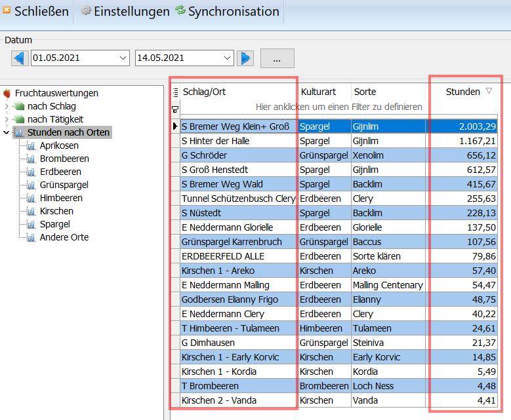Click chart icon next to Grünspargel
The width and height of the screenshot is (511, 420).
click(31, 185)
